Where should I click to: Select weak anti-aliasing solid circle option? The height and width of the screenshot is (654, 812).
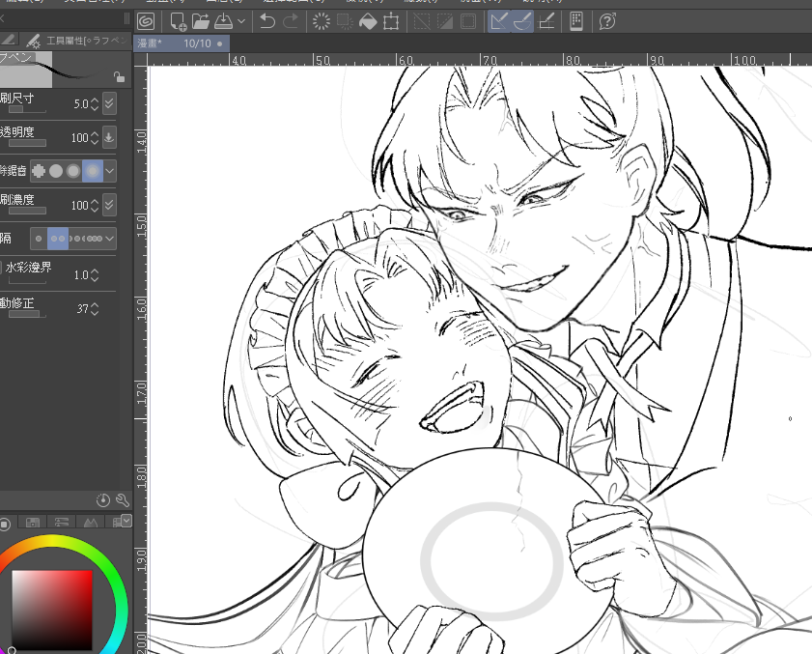click(x=56, y=171)
